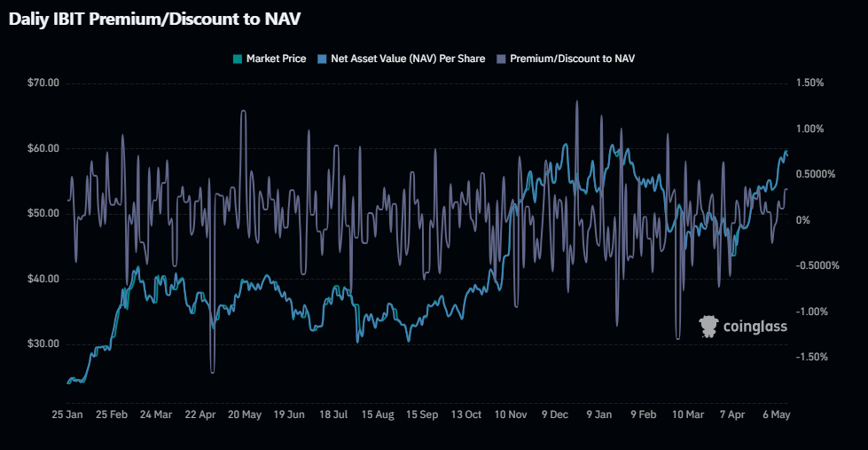Image resolution: width=868 pixels, height=450 pixels.
Task: Click the 25 Feb date label
Action: click(x=111, y=414)
